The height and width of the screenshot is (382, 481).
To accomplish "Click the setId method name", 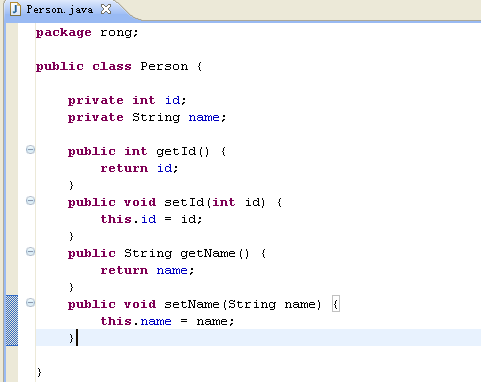I will click(x=184, y=202).
